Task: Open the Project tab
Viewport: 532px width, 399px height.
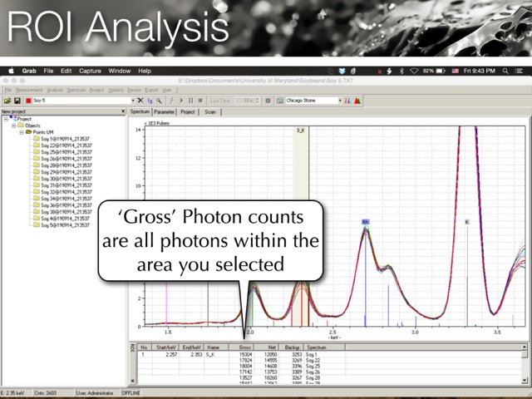Action: [188, 111]
